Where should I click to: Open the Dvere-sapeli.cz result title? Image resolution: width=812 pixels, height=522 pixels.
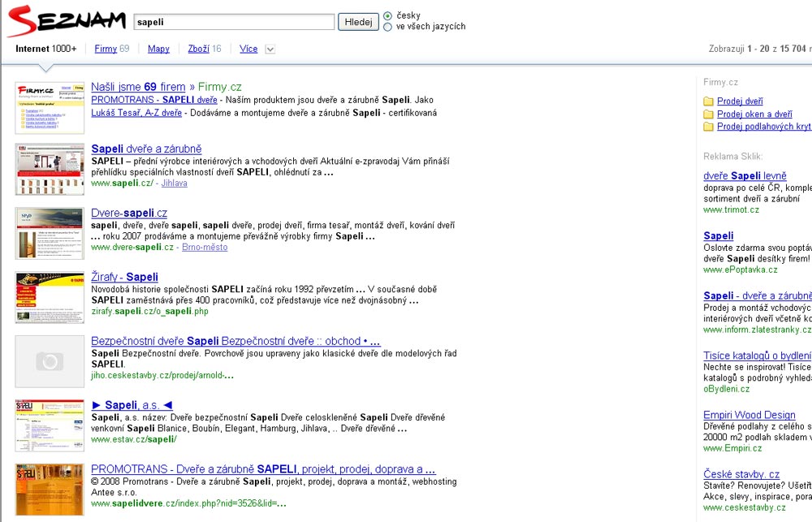coord(129,213)
